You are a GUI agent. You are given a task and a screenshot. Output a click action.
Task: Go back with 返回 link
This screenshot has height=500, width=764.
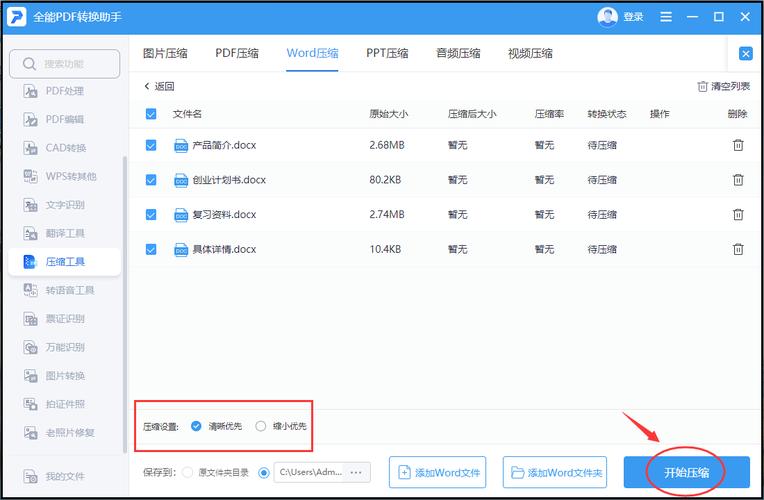coord(159,86)
